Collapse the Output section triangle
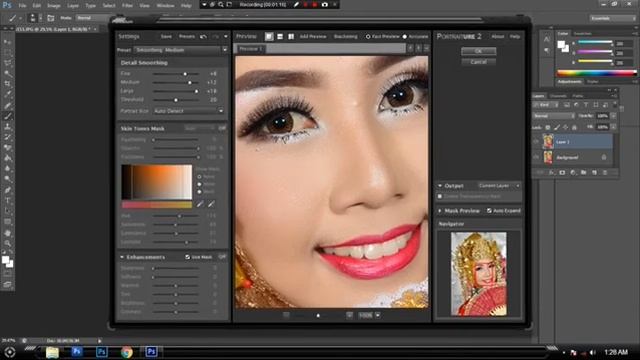 (x=440, y=186)
